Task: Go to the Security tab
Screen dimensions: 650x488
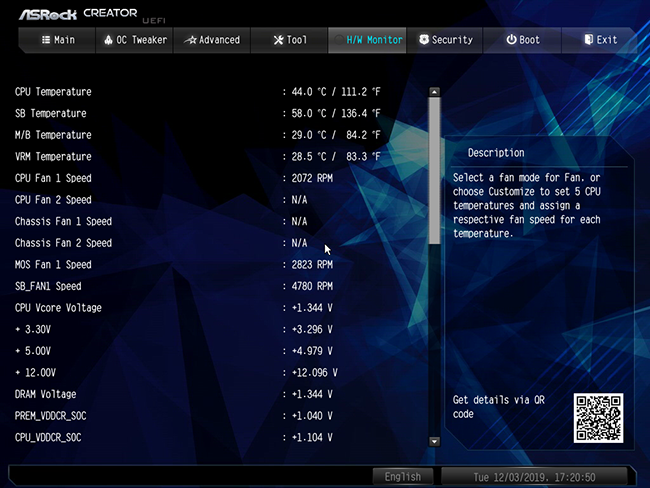Action: [x=445, y=40]
